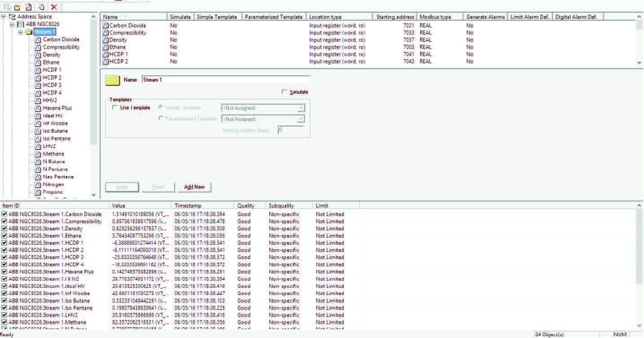Viewport: 644px width, 338px height.
Task: Click the disabled Apply button
Action: click(x=122, y=187)
